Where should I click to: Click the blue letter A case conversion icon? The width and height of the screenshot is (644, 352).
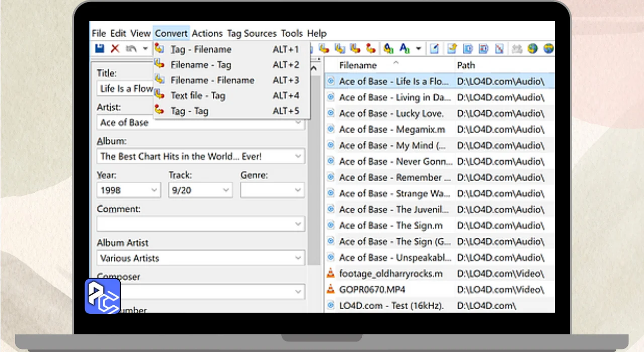[404, 49]
